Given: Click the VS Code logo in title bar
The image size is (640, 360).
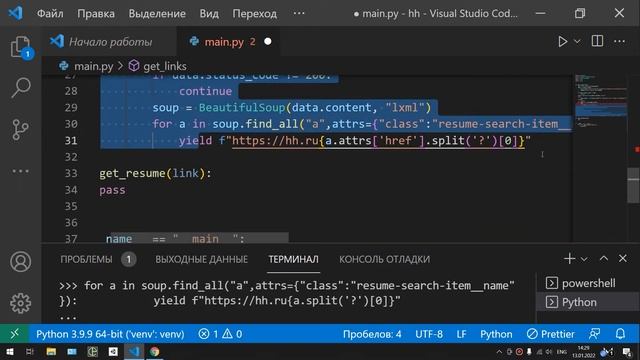Looking at the screenshot, I should [x=16, y=13].
